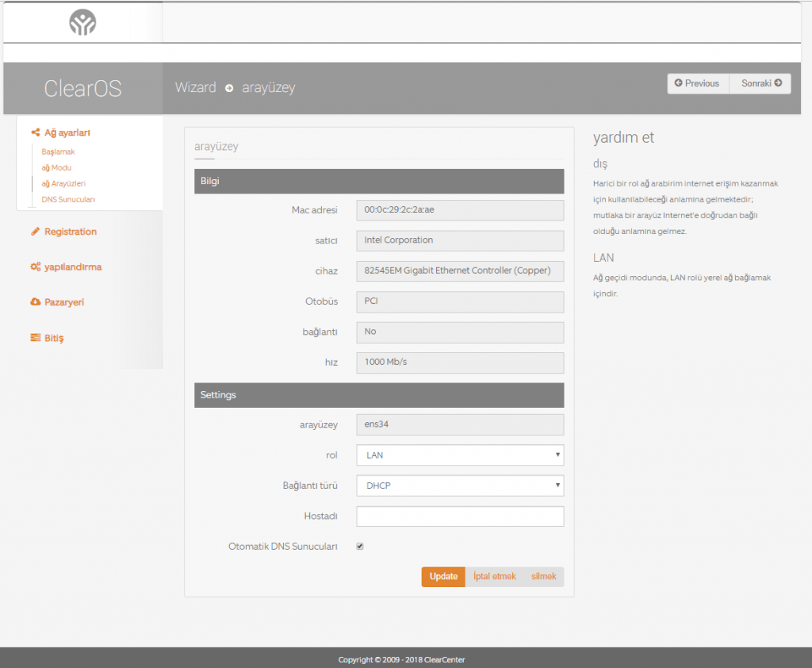Click the left arrow icon on Previous
This screenshot has height=668, width=812.
(x=679, y=83)
